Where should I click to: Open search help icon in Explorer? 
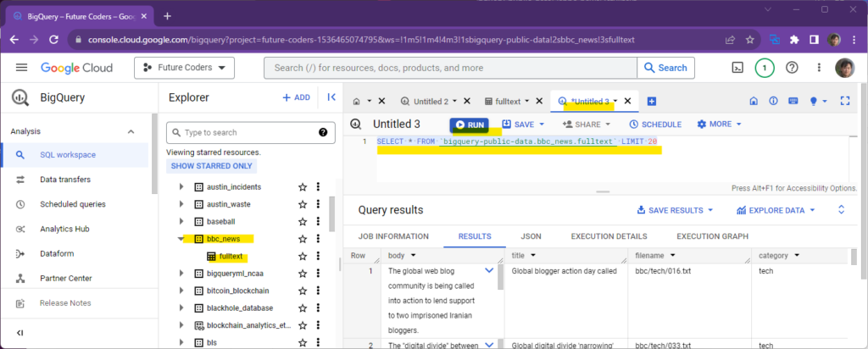323,133
